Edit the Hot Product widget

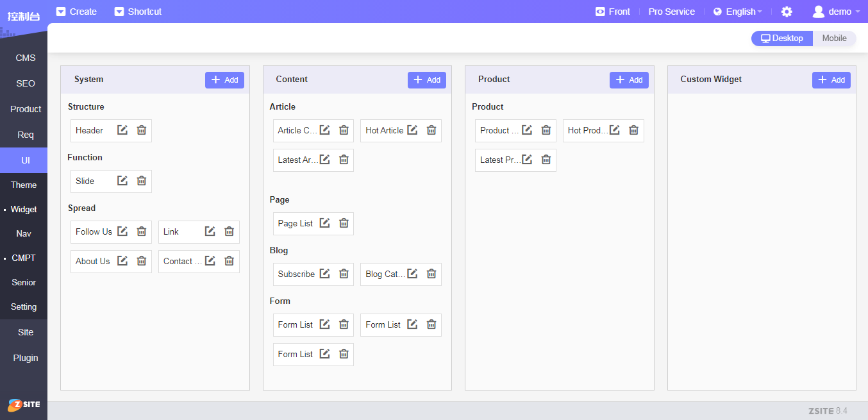615,130
